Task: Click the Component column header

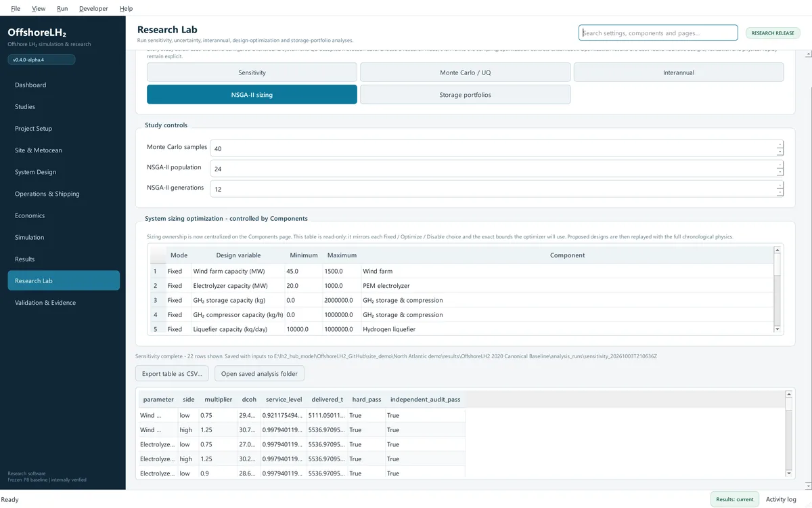Action: (567, 255)
